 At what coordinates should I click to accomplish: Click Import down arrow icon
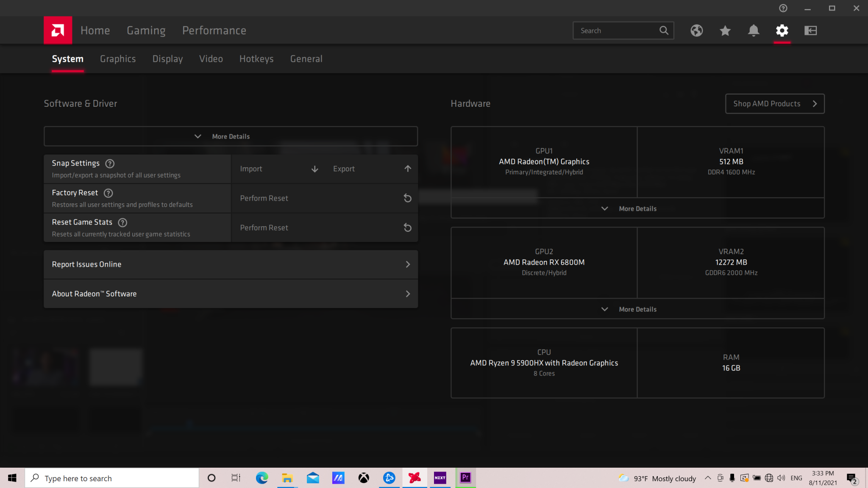tap(314, 169)
